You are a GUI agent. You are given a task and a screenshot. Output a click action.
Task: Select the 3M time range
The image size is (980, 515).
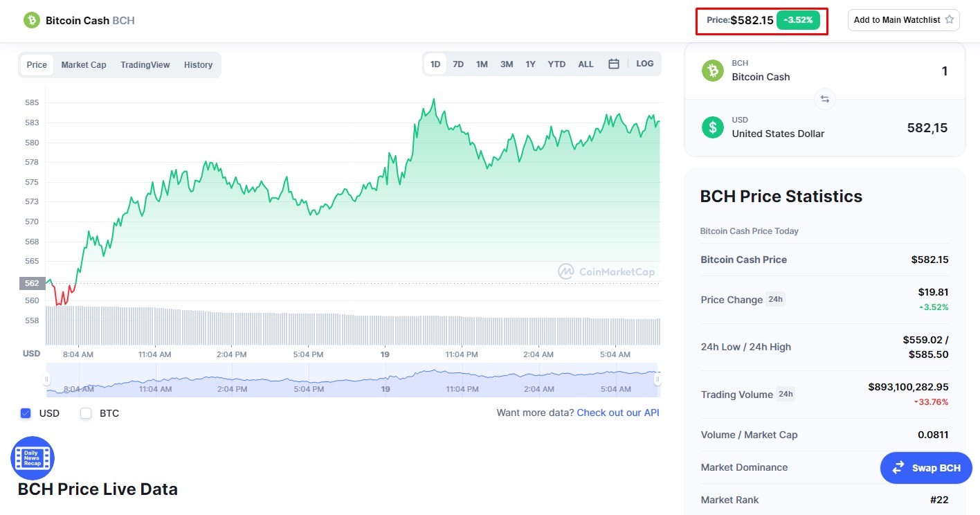(x=507, y=64)
